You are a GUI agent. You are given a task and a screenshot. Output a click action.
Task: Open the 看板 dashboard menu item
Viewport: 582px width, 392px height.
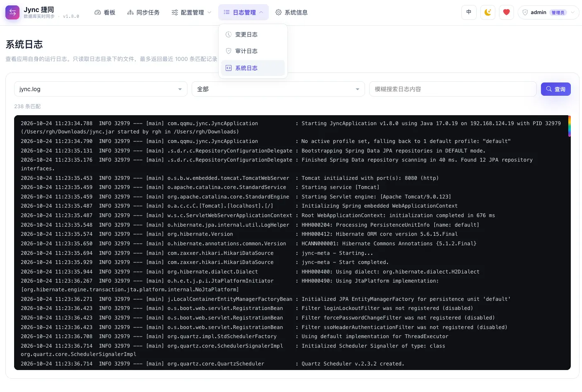tap(105, 12)
